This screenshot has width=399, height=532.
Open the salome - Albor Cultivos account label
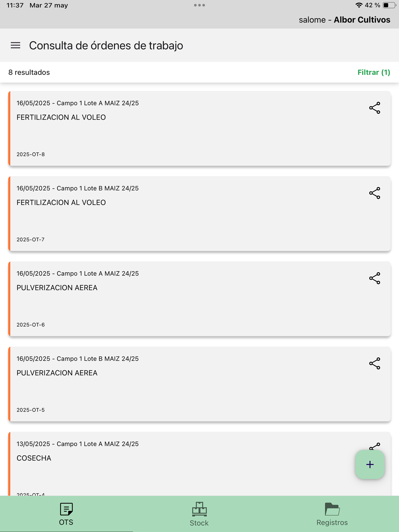coord(344,20)
